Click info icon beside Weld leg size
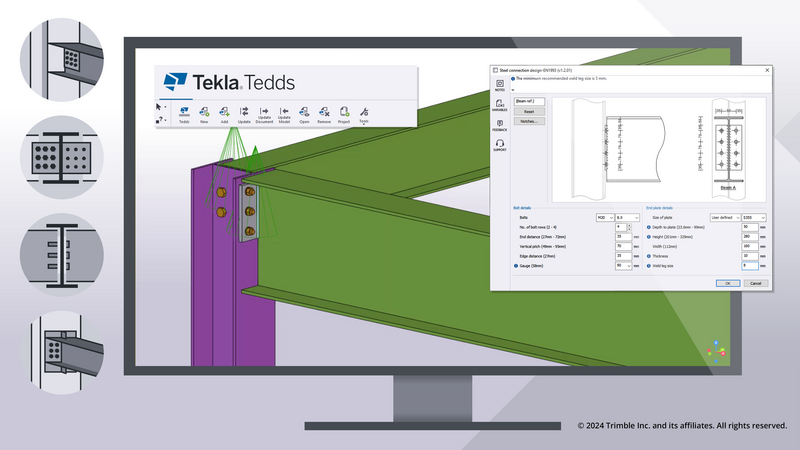This screenshot has width=800, height=450. click(x=649, y=266)
